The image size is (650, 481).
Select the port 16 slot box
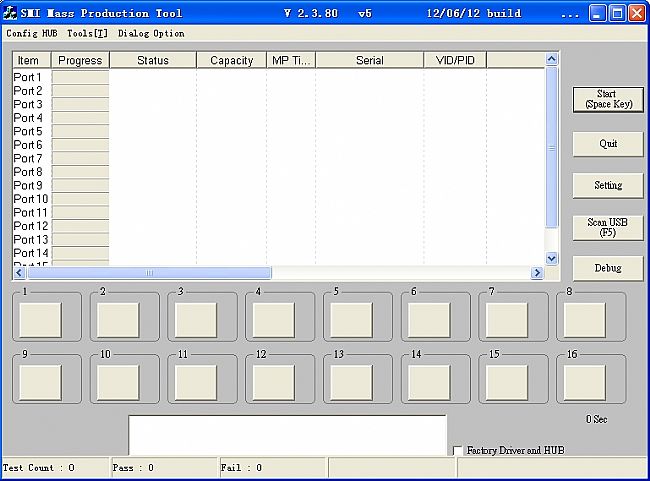(x=585, y=382)
